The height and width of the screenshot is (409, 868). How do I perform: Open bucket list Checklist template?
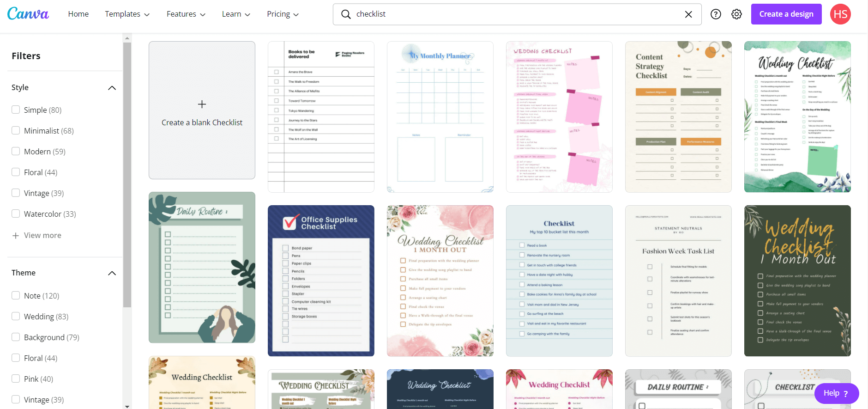coord(559,281)
